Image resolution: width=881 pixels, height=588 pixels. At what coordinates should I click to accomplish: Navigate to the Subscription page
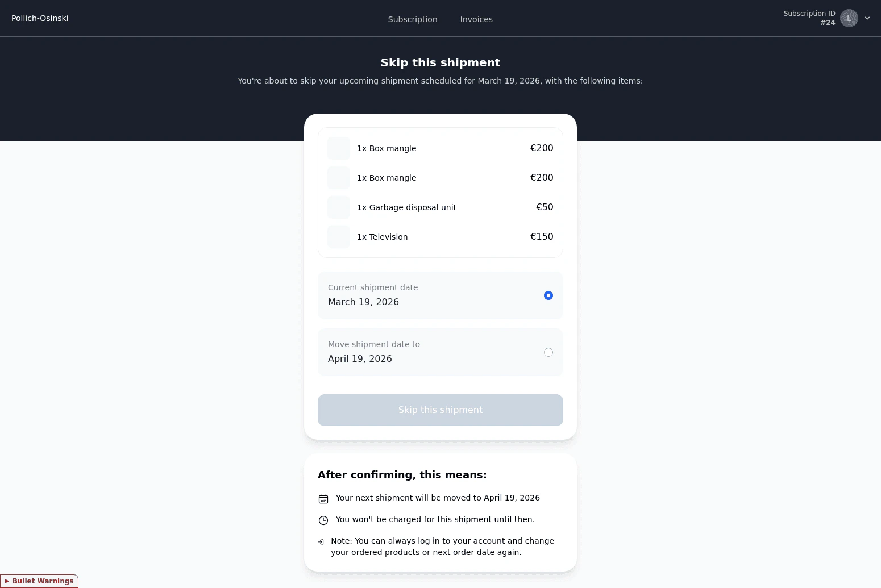click(413, 19)
